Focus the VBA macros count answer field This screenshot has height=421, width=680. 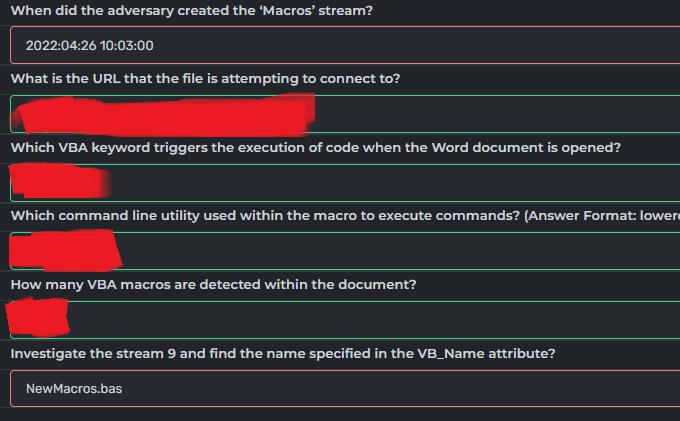(345, 320)
